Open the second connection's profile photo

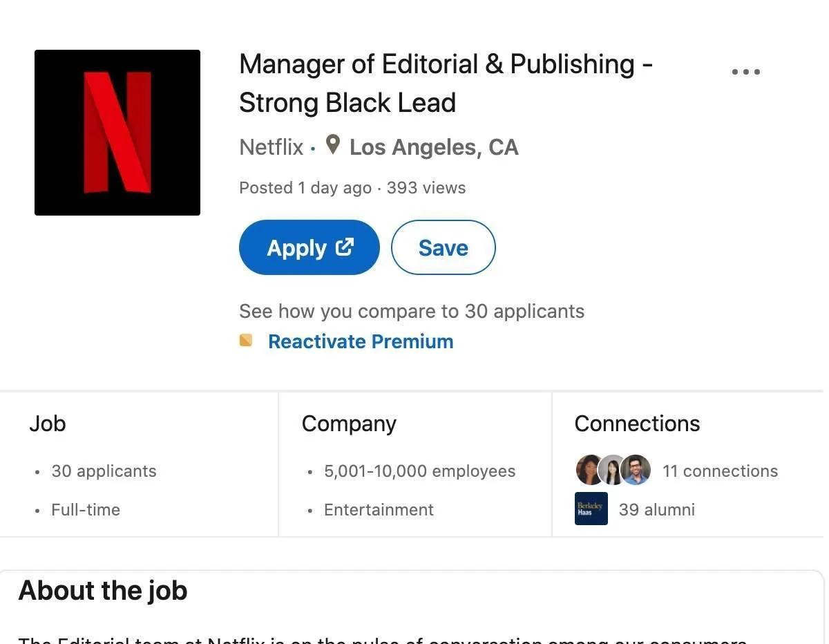(x=612, y=471)
